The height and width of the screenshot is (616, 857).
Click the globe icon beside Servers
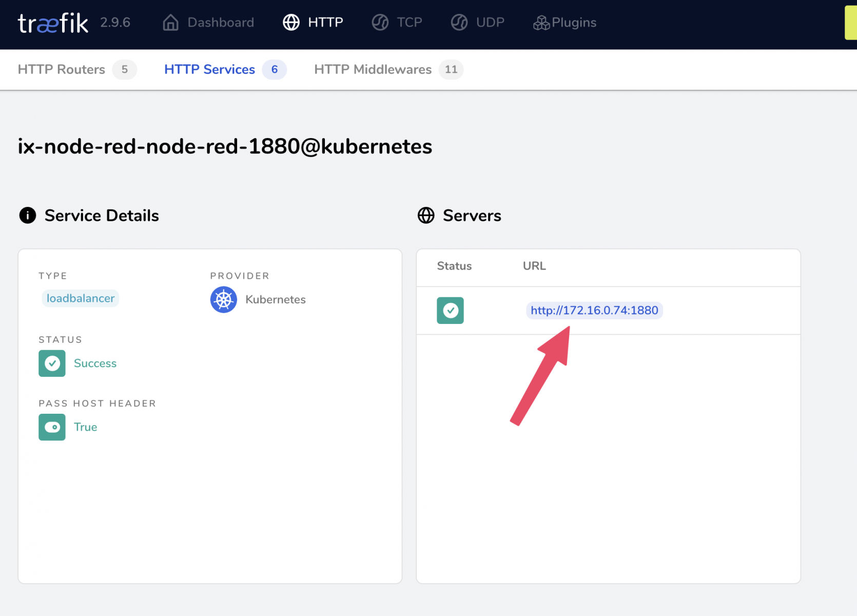pyautogui.click(x=426, y=216)
